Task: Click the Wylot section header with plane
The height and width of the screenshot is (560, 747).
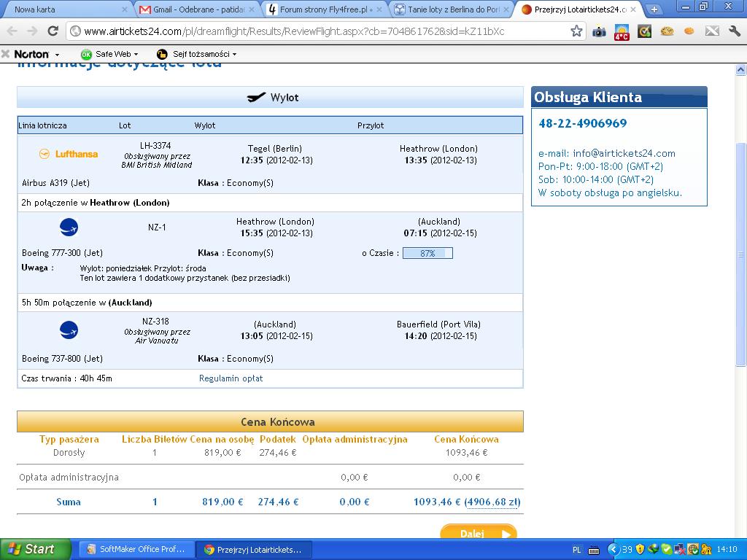Action: tap(270, 98)
